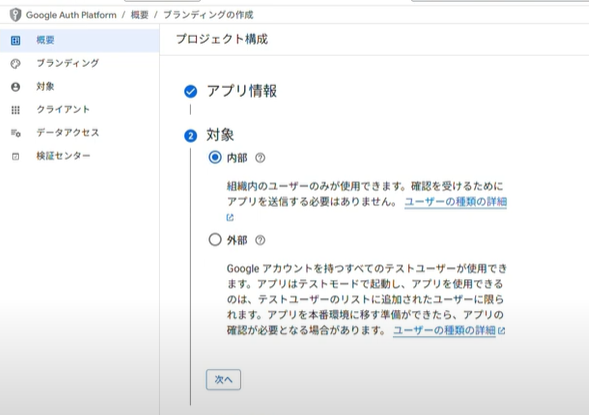Click the 次へ button
This screenshot has width=589, height=415.
(223, 380)
